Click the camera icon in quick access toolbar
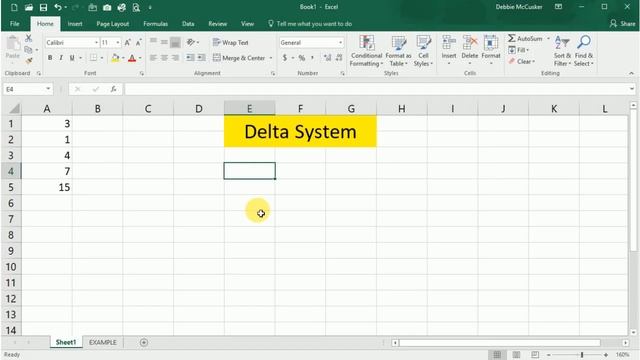Screen dimensions: 640x360 (x=107, y=7)
